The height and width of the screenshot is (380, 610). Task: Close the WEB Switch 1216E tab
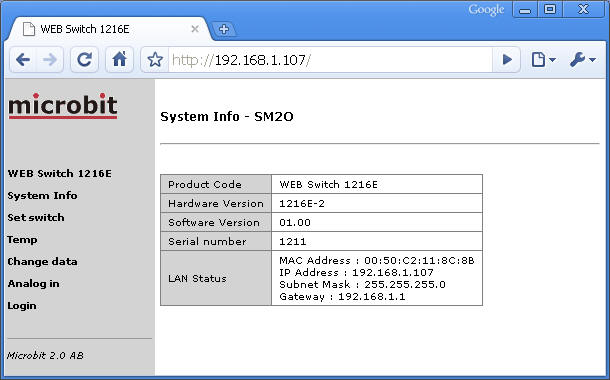[195, 29]
